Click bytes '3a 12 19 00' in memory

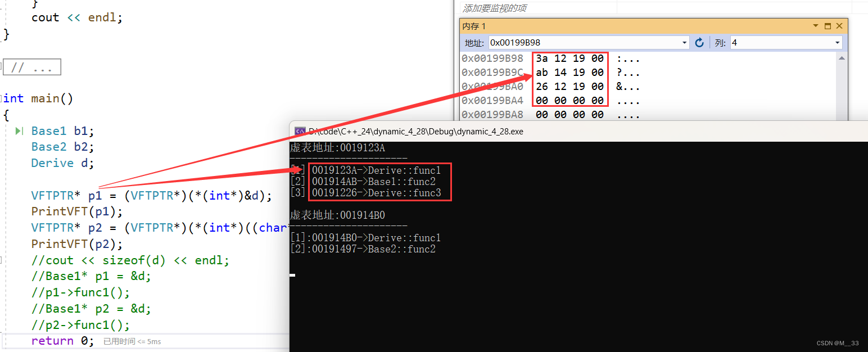(569, 58)
